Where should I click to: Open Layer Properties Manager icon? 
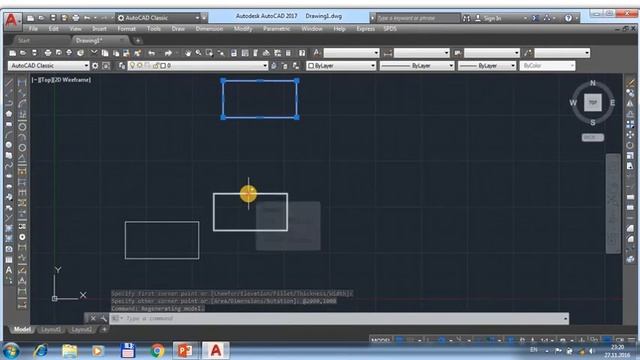coord(122,66)
